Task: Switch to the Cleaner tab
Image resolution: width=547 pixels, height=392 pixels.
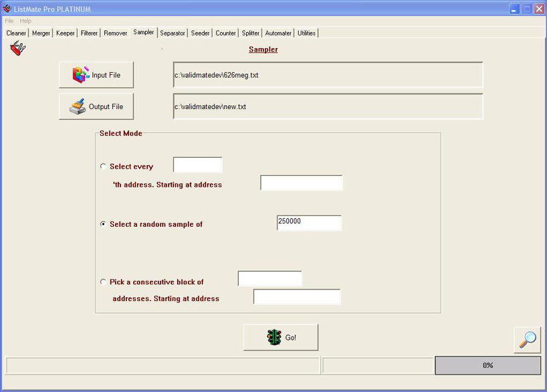Action: click(x=16, y=33)
